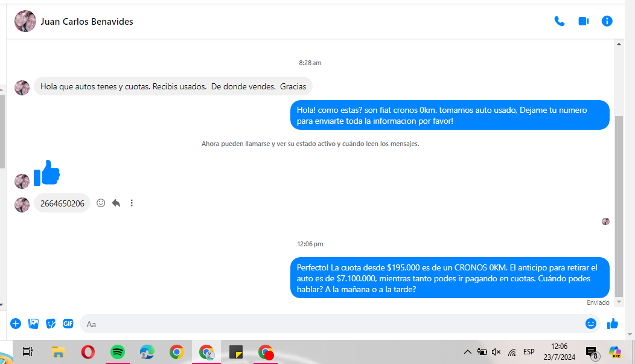635x364 pixels.
Task: Open Chrome icon with red badge in taskbar
Action: coord(266,352)
